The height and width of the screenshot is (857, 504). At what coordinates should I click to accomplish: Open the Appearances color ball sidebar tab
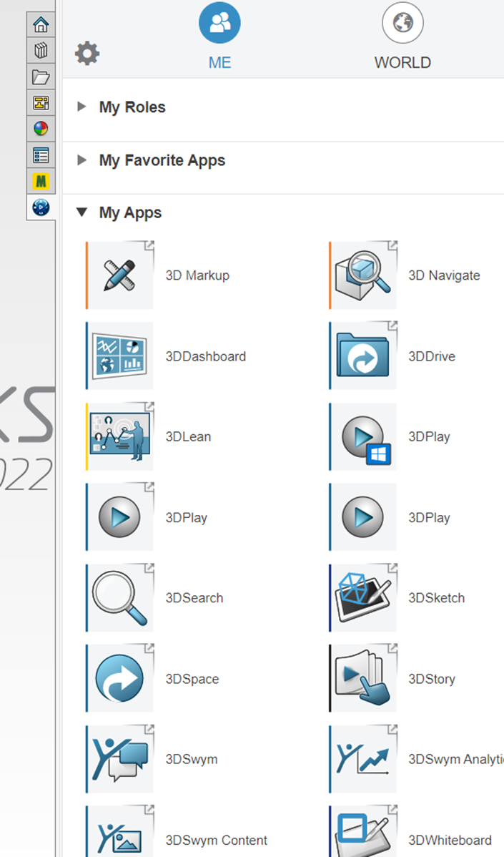(x=41, y=129)
